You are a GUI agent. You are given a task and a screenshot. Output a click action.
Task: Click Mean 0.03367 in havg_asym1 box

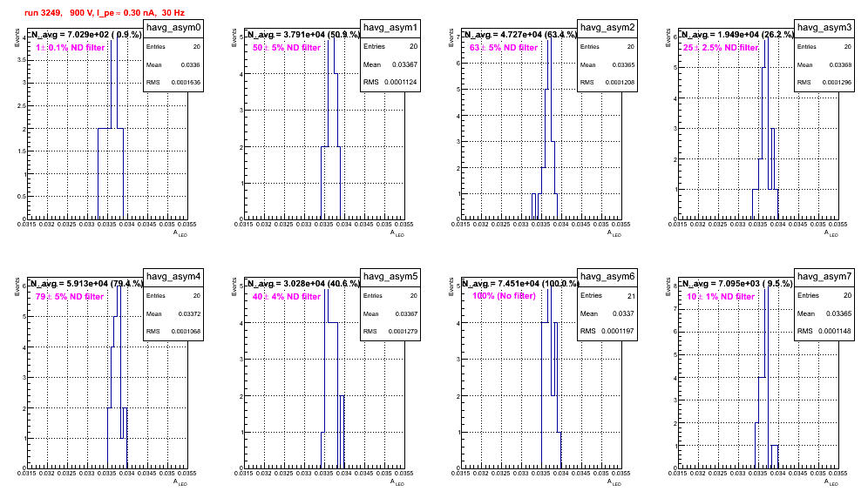click(x=390, y=64)
